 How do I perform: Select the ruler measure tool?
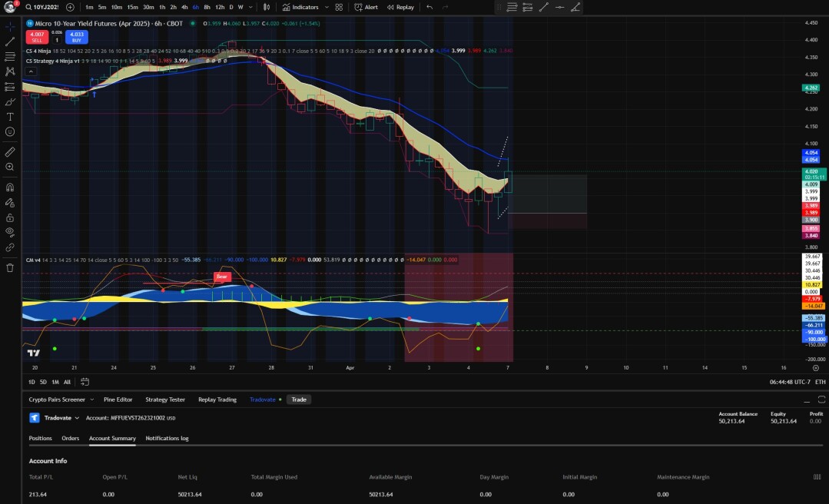(10, 152)
